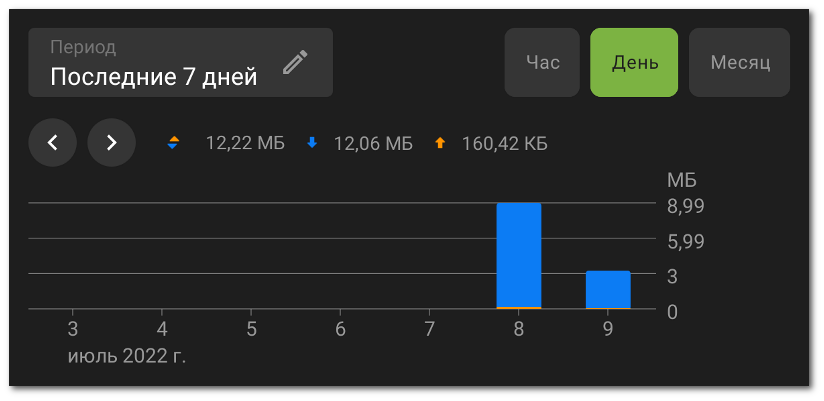Click day 5 label on the axis
Screen dimensions: 824x401
(x=251, y=330)
